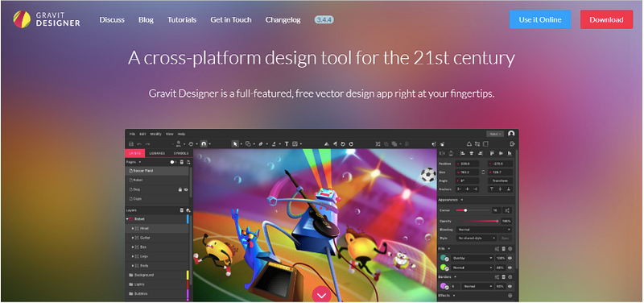Select the pen tool in toolbar
The width and height of the screenshot is (644, 303).
pos(261,144)
